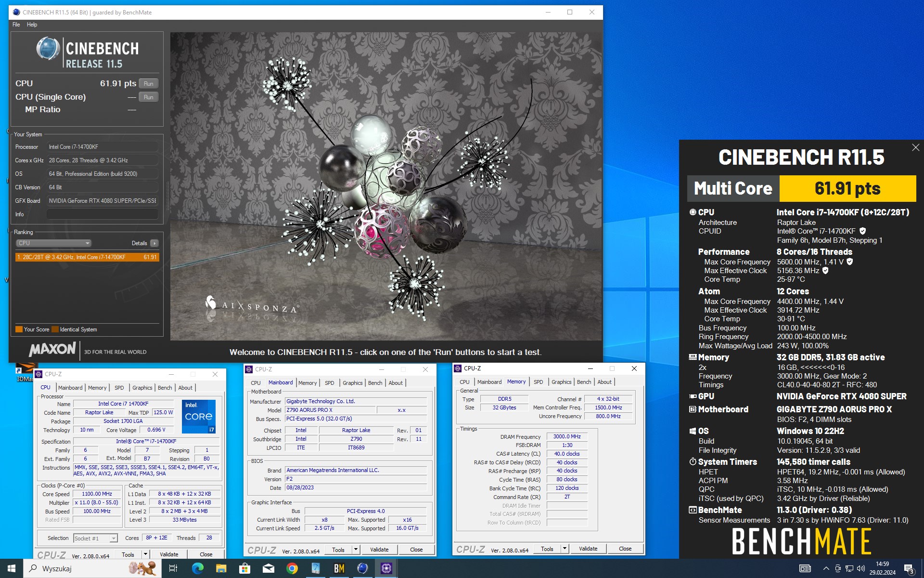Open Microsoft Store from the taskbar
Viewport: 924px width, 578px height.
(x=244, y=568)
